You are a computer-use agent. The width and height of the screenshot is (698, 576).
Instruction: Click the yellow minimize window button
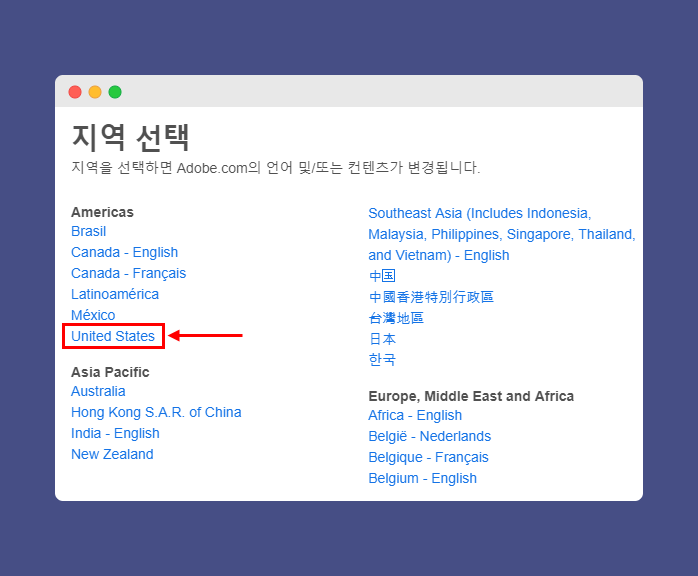tap(95, 92)
